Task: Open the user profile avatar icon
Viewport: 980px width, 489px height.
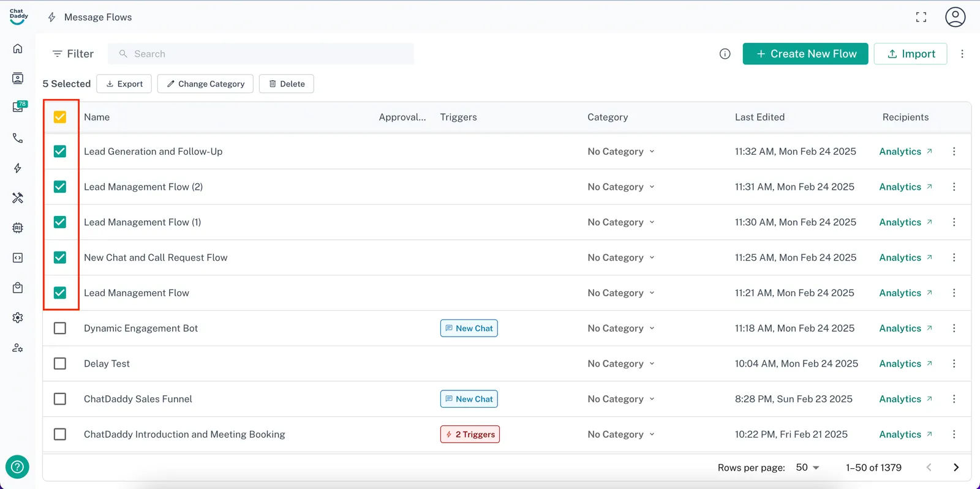Action: pos(955,17)
